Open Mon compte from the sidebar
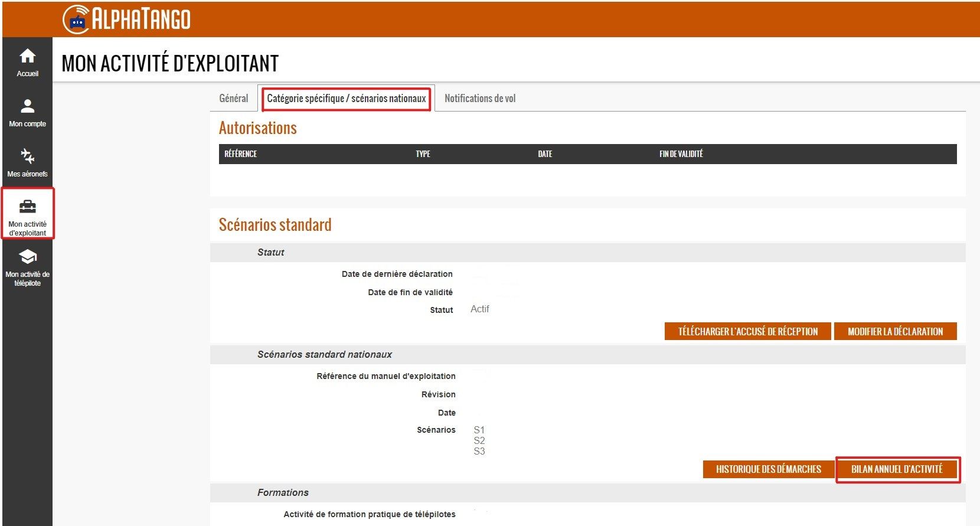 [x=27, y=112]
